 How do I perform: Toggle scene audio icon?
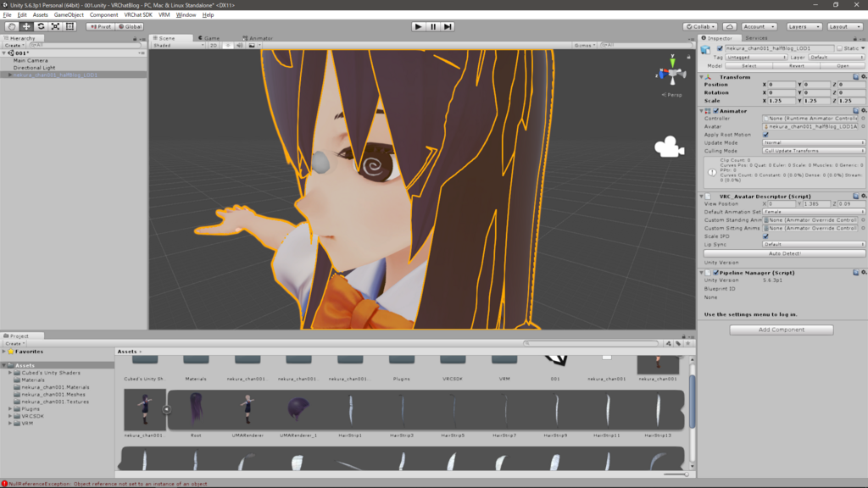tap(239, 46)
